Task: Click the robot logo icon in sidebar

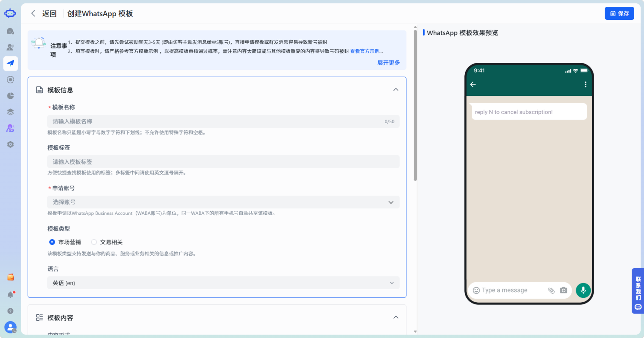Action: point(10,14)
